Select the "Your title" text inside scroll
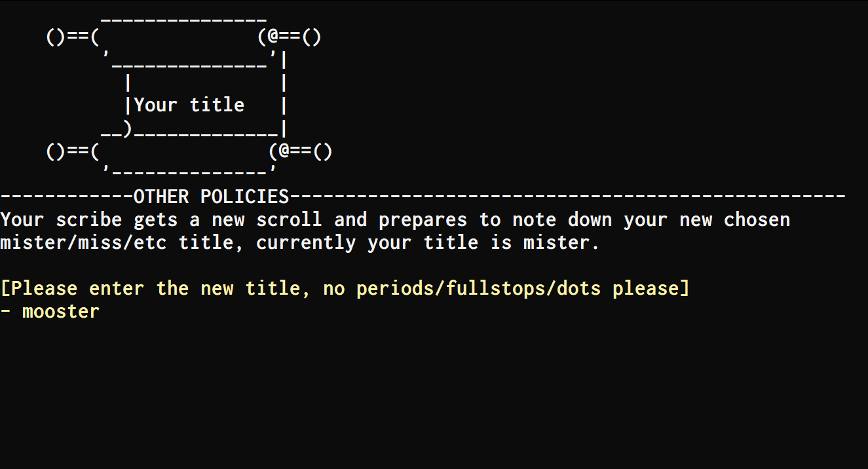868x469 pixels. (x=189, y=105)
